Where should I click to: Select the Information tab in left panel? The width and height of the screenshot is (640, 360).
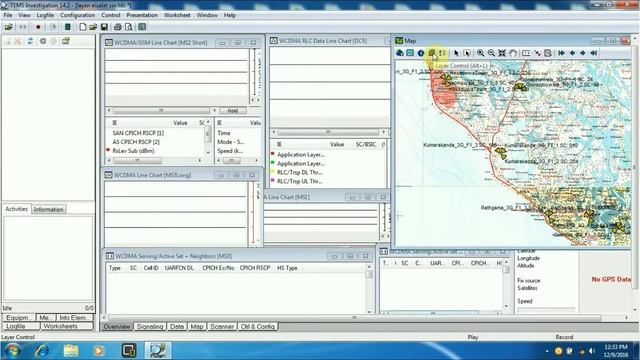point(49,209)
